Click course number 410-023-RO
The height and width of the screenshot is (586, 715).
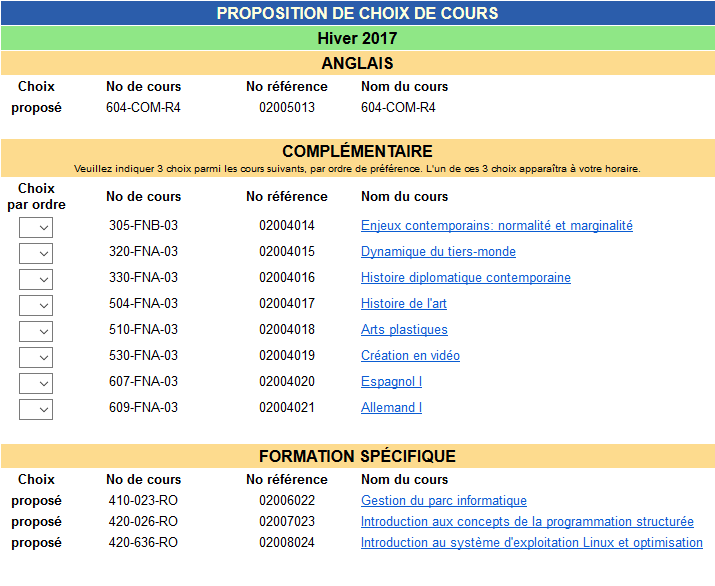(x=143, y=501)
